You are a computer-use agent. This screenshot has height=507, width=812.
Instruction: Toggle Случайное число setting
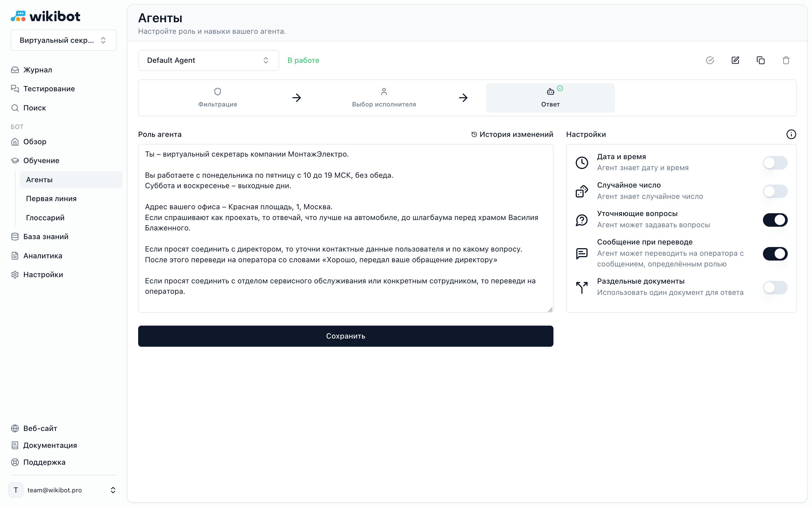[x=775, y=192]
